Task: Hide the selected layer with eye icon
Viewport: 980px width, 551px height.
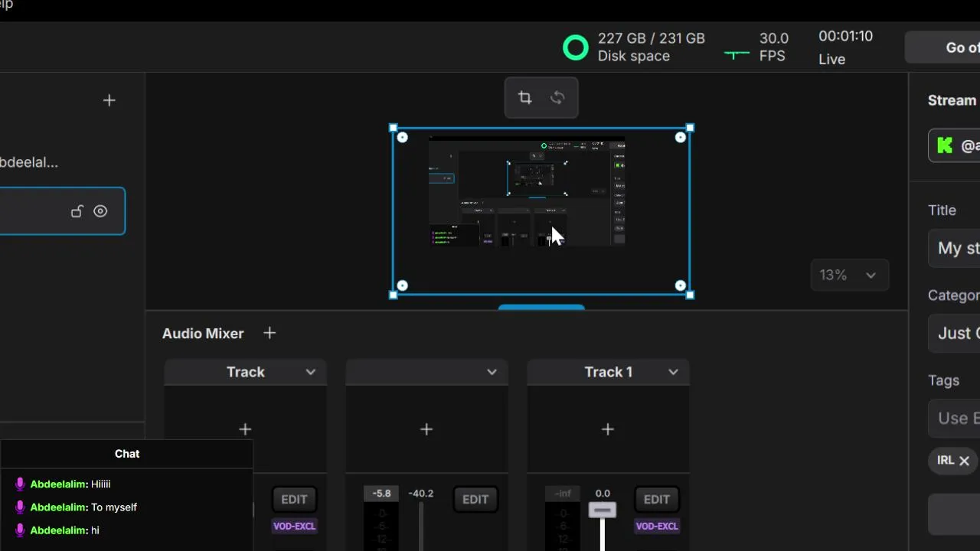Action: pos(100,211)
